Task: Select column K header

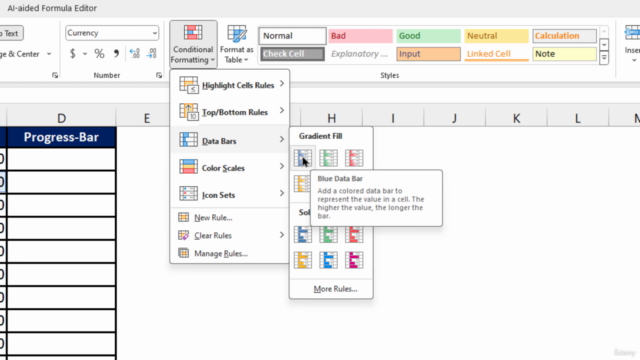Action: (x=516, y=118)
